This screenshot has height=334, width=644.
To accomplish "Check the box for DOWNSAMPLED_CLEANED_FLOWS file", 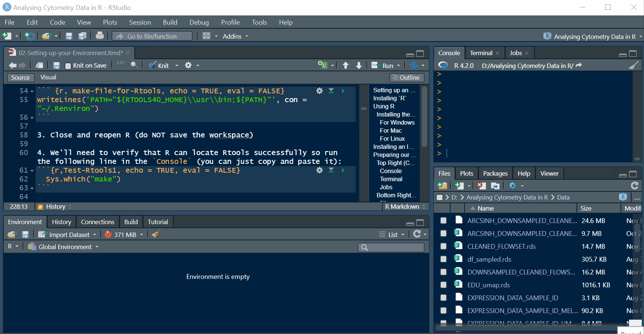I will tap(443, 272).
